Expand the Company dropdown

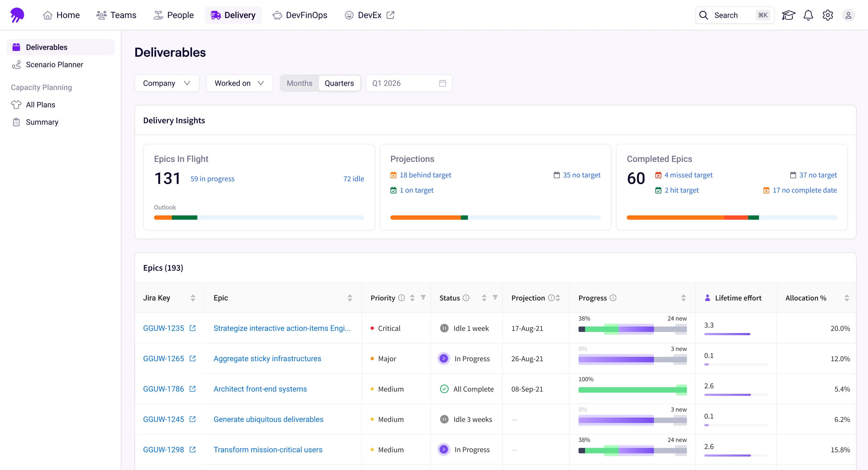(x=167, y=83)
